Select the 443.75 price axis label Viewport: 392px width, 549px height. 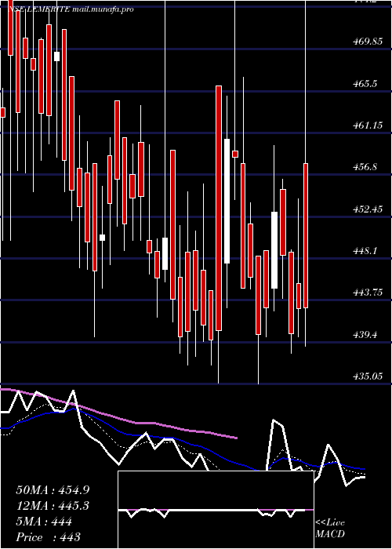pyautogui.click(x=368, y=293)
